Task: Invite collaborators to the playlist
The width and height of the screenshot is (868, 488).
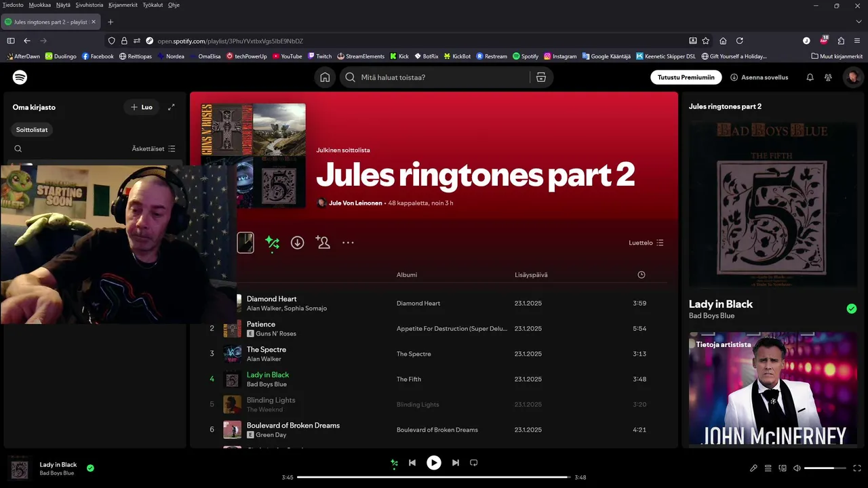Action: [x=323, y=242]
